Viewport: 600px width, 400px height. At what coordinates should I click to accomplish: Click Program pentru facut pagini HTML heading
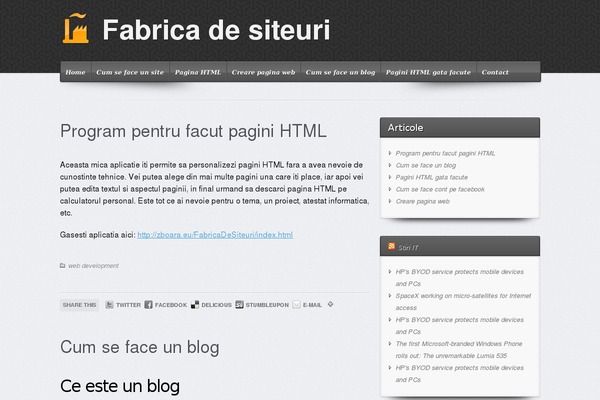click(193, 131)
